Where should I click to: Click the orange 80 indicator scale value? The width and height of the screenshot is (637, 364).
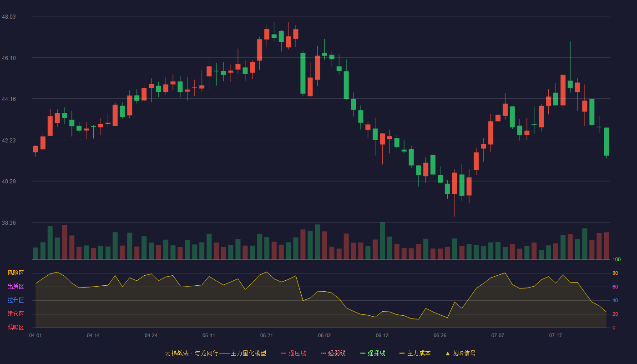(x=615, y=273)
